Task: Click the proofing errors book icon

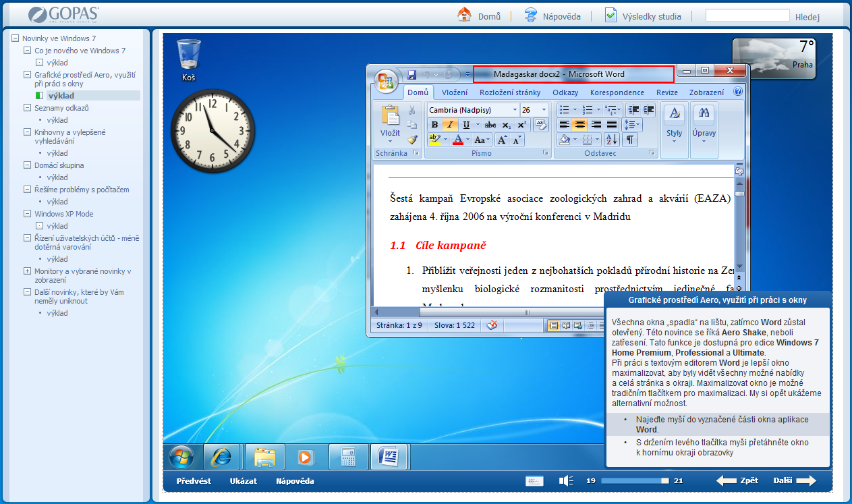Action: (492, 325)
